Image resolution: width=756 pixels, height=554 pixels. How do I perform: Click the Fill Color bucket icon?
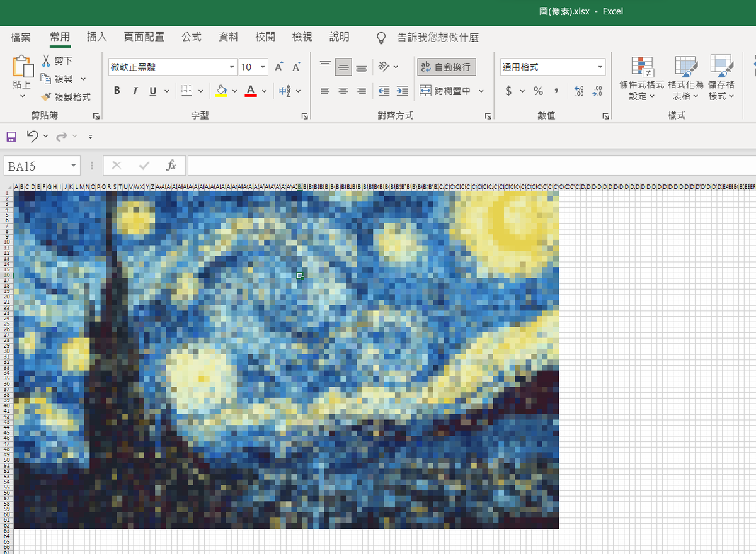pos(221,91)
